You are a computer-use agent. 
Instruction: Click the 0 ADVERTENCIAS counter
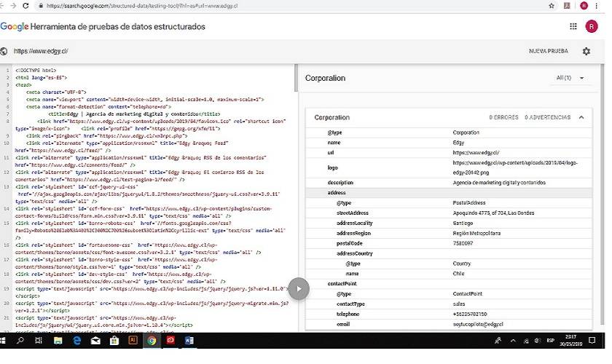[548, 117]
